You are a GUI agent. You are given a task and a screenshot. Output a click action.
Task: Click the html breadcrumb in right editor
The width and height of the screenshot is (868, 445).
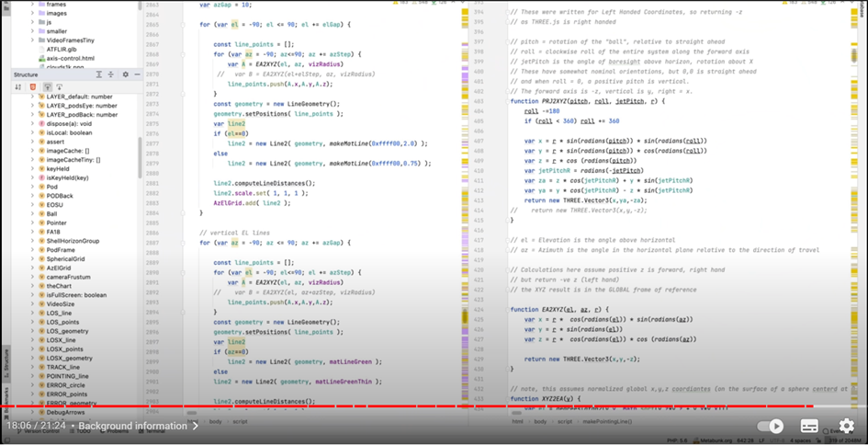click(x=518, y=422)
